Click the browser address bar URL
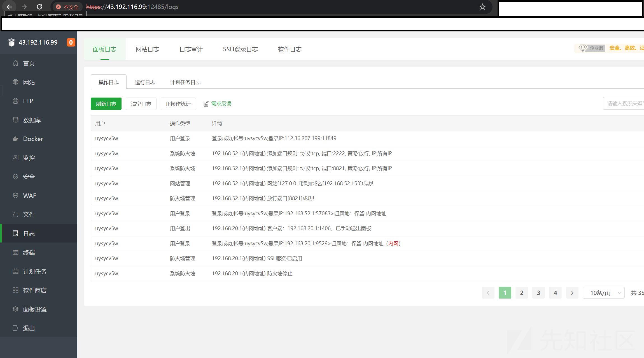This screenshot has height=358, width=644. [132, 7]
